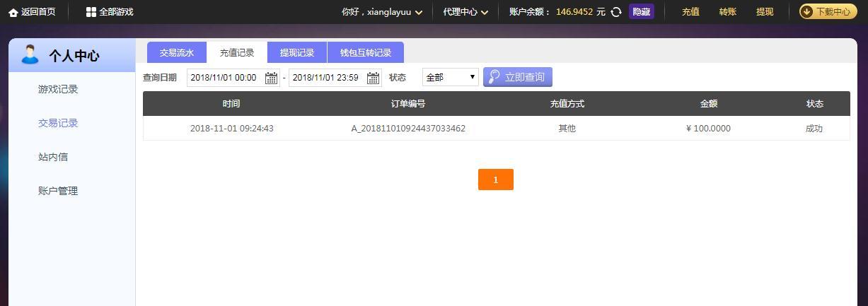Click the 充值方式 column header
The width and height of the screenshot is (868, 306).
(567, 104)
